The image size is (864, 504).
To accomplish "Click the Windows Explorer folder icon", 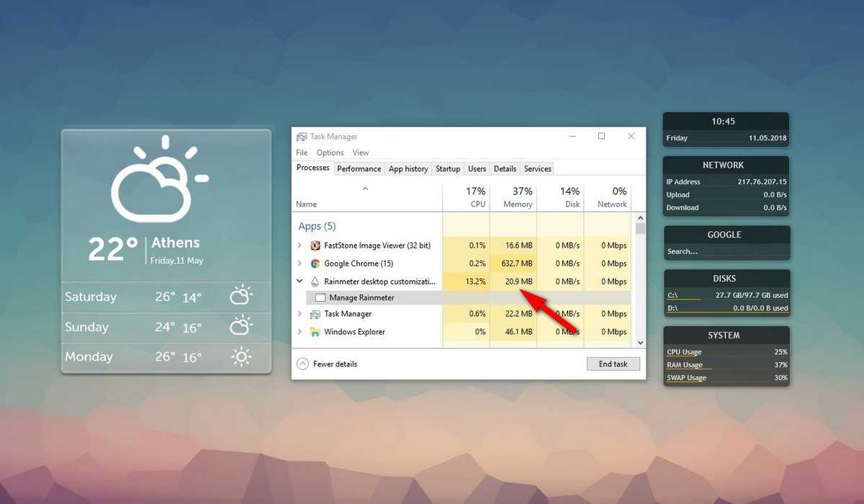I will pyautogui.click(x=315, y=332).
